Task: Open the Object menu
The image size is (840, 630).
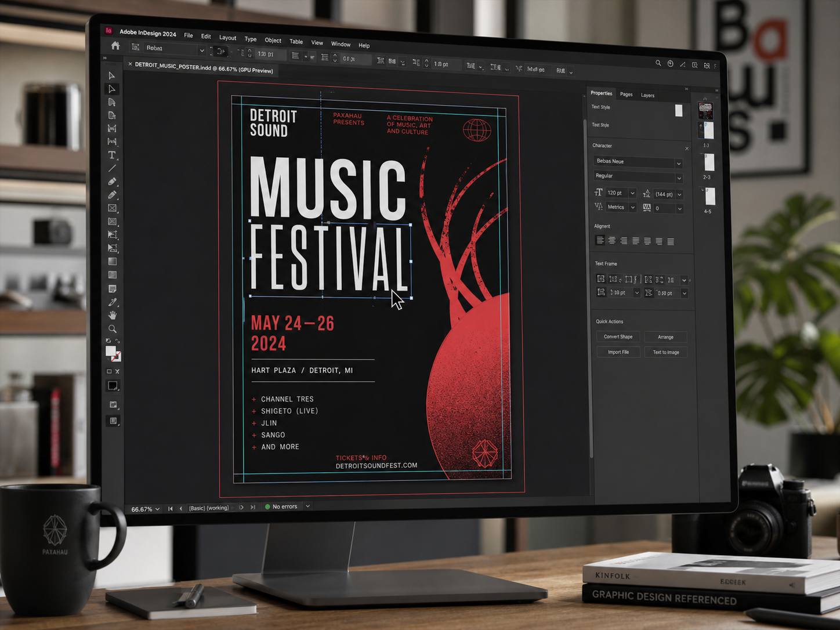Action: click(273, 41)
